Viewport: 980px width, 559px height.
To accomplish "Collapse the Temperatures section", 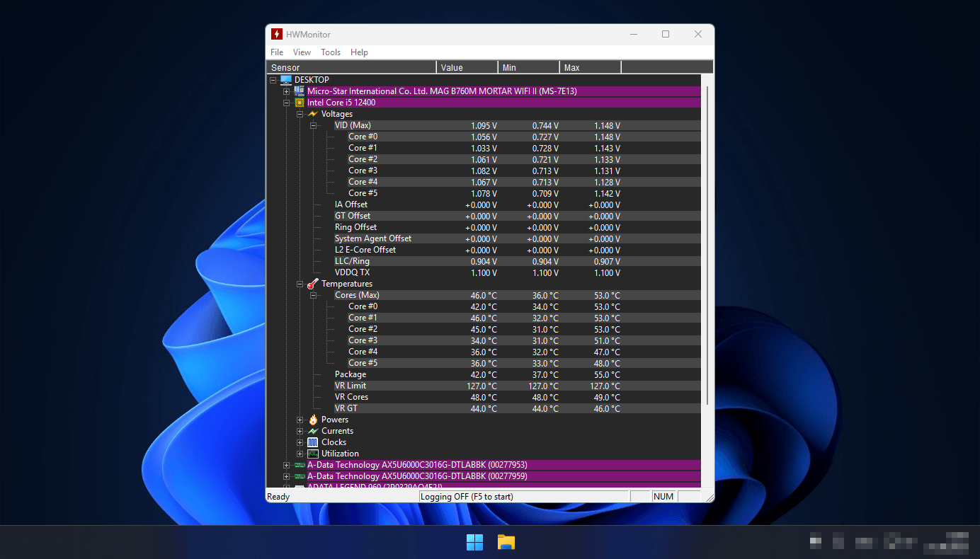I will pyautogui.click(x=300, y=284).
